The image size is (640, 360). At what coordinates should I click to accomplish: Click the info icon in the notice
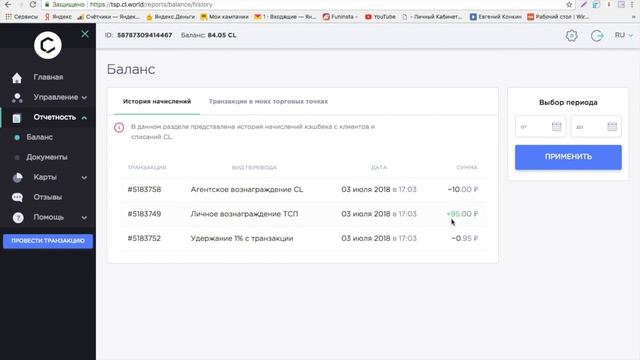[x=119, y=127]
